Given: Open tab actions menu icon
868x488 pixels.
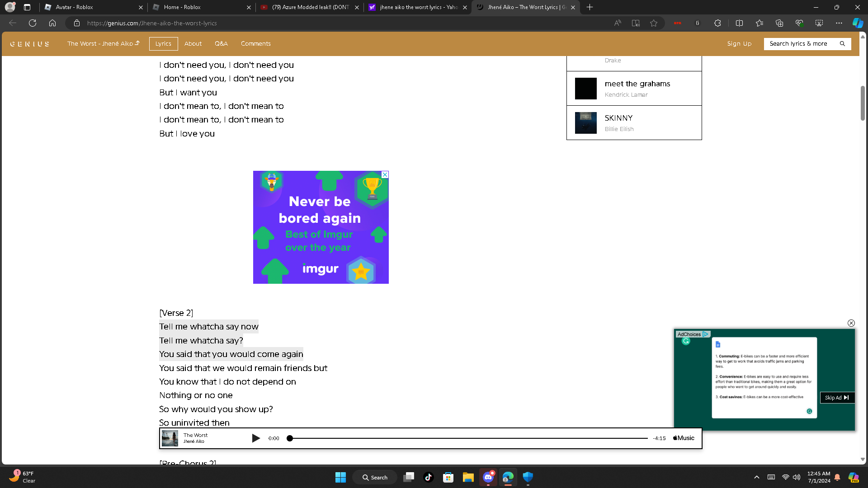Looking at the screenshot, I should pos(27,7).
